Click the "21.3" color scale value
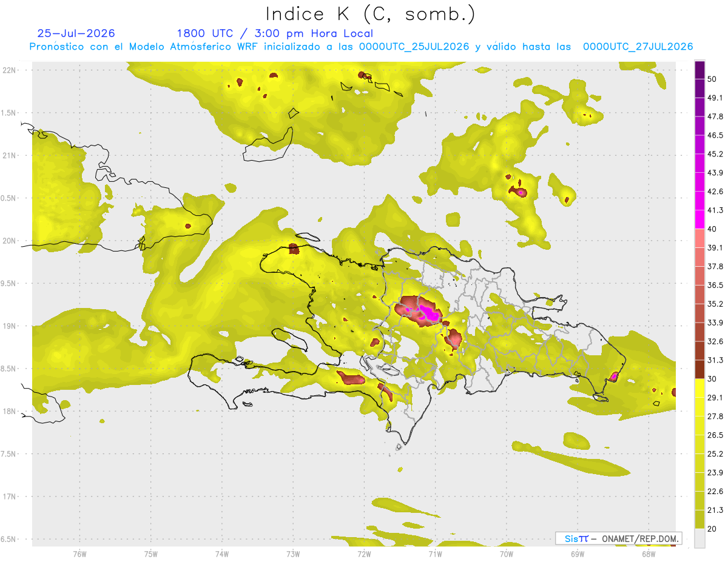 (715, 510)
